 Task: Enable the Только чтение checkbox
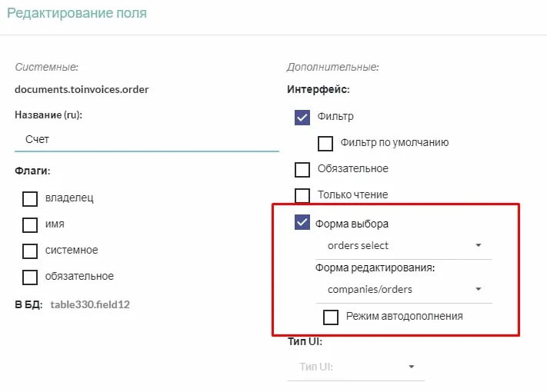[x=302, y=195]
